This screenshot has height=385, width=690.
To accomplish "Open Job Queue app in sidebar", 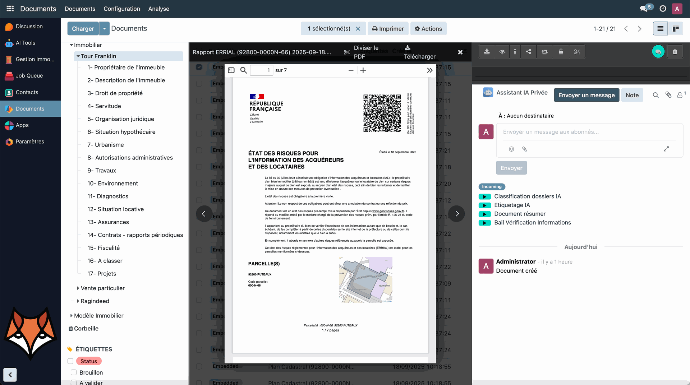I will (x=30, y=76).
